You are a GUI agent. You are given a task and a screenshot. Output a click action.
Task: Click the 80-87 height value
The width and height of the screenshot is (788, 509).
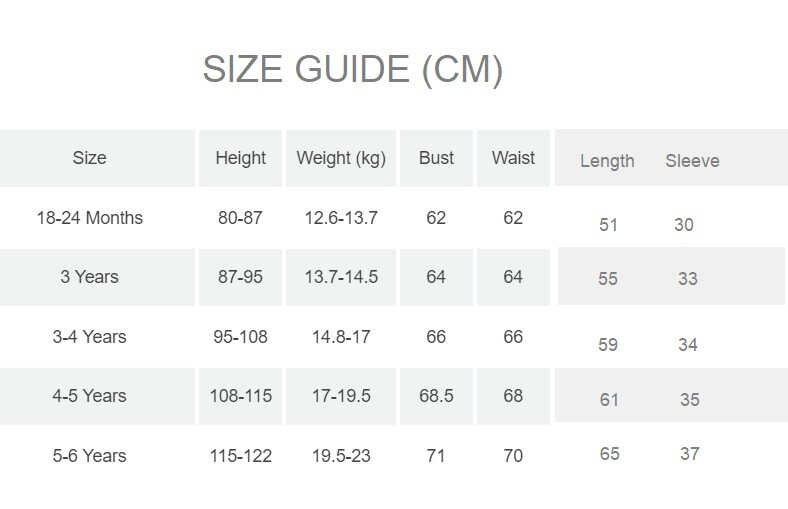(x=240, y=218)
